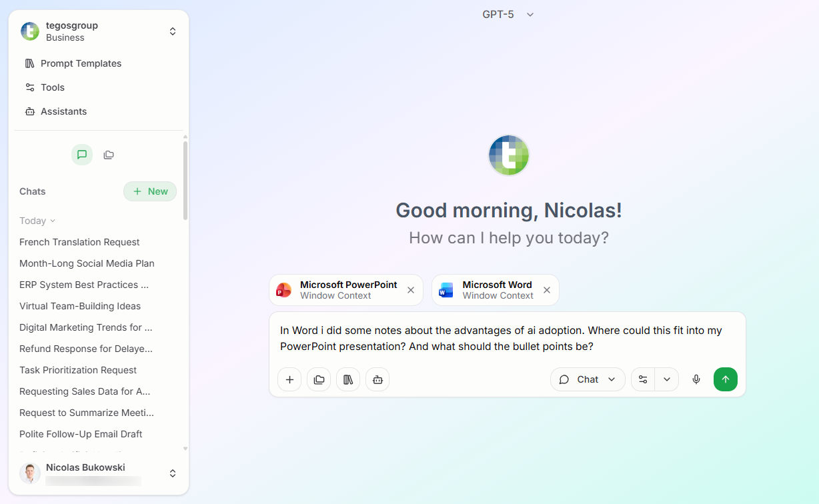This screenshot has width=819, height=504.
Task: Send message with green arrow button
Action: click(x=726, y=379)
